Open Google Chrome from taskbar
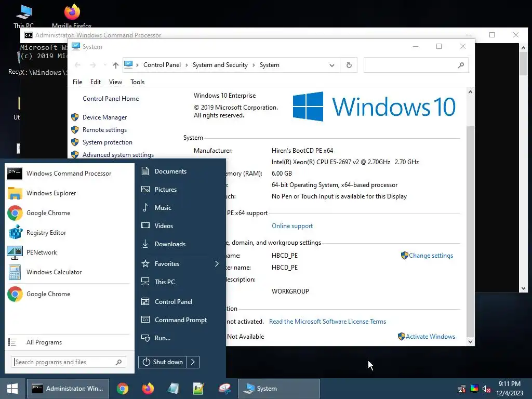The height and width of the screenshot is (399, 532). coord(123,389)
